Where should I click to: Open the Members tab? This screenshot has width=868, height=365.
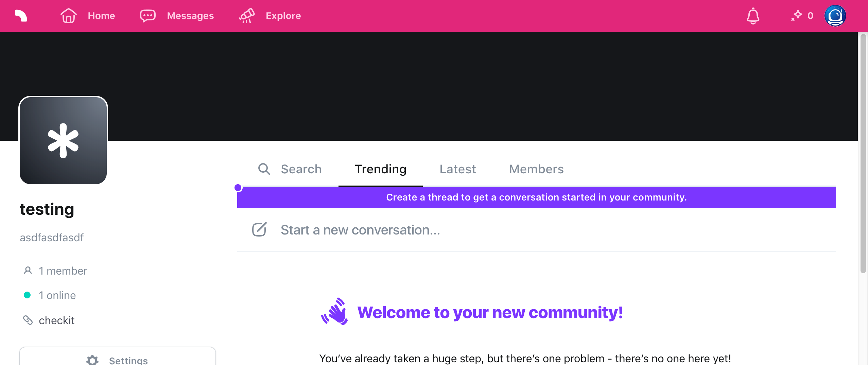pyautogui.click(x=536, y=169)
